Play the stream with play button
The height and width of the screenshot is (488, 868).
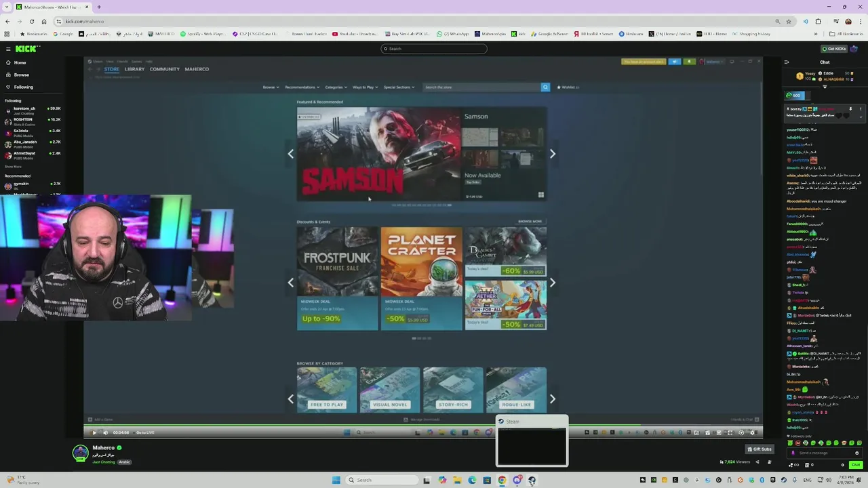click(94, 432)
